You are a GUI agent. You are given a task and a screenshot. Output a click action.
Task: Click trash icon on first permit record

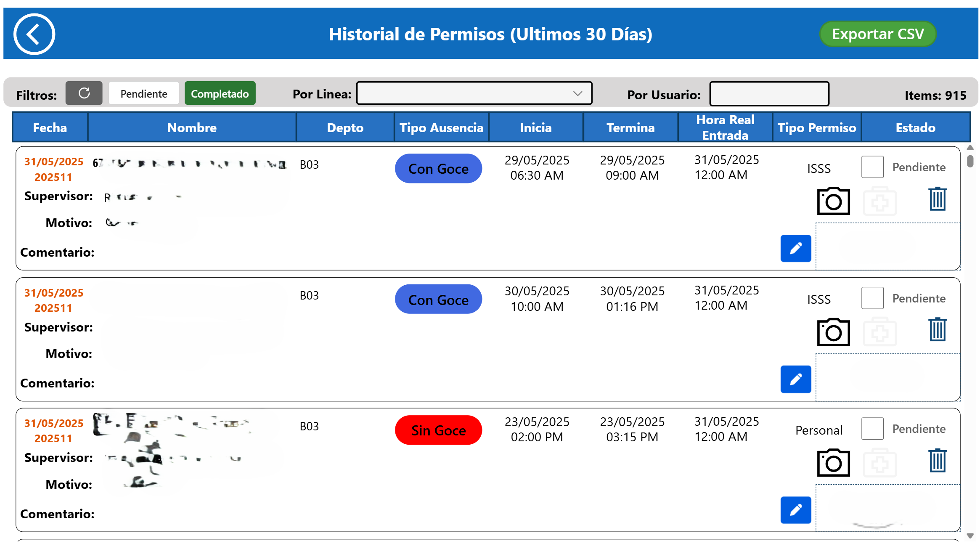coord(937,199)
